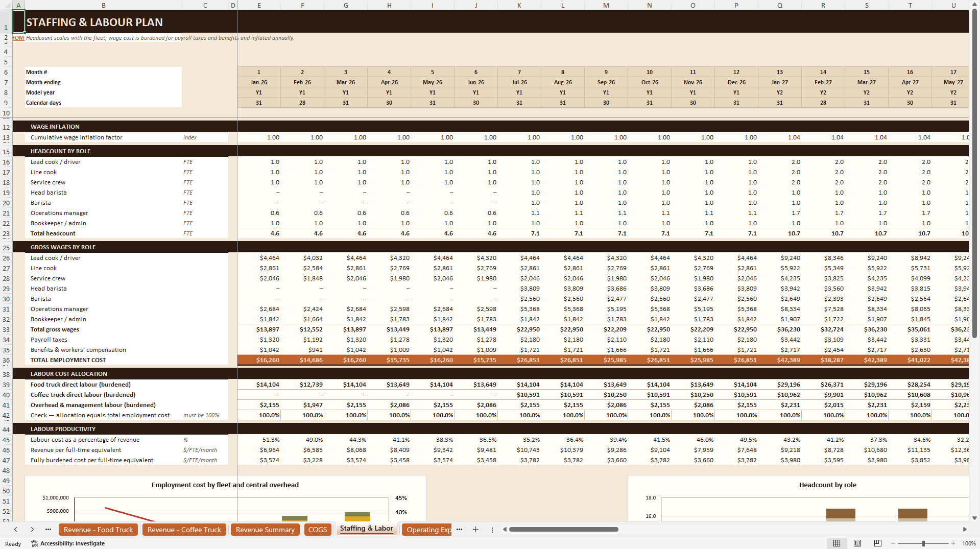Click 100% zoom level indicator
The image size is (980, 549).
tap(969, 543)
